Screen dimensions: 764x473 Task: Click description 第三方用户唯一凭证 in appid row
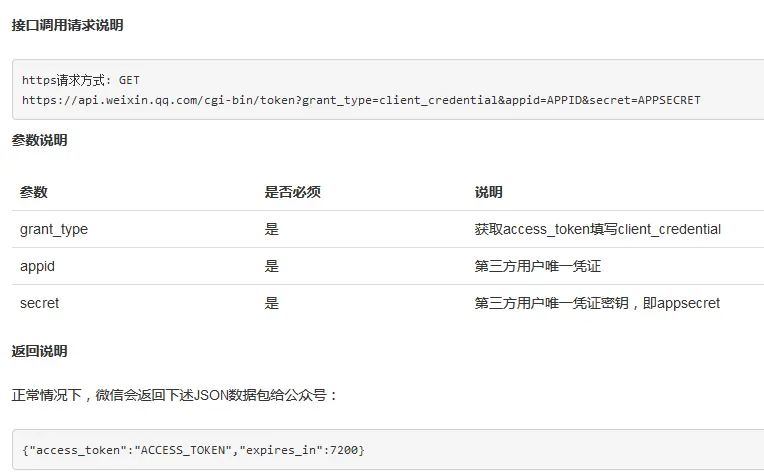tap(538, 266)
